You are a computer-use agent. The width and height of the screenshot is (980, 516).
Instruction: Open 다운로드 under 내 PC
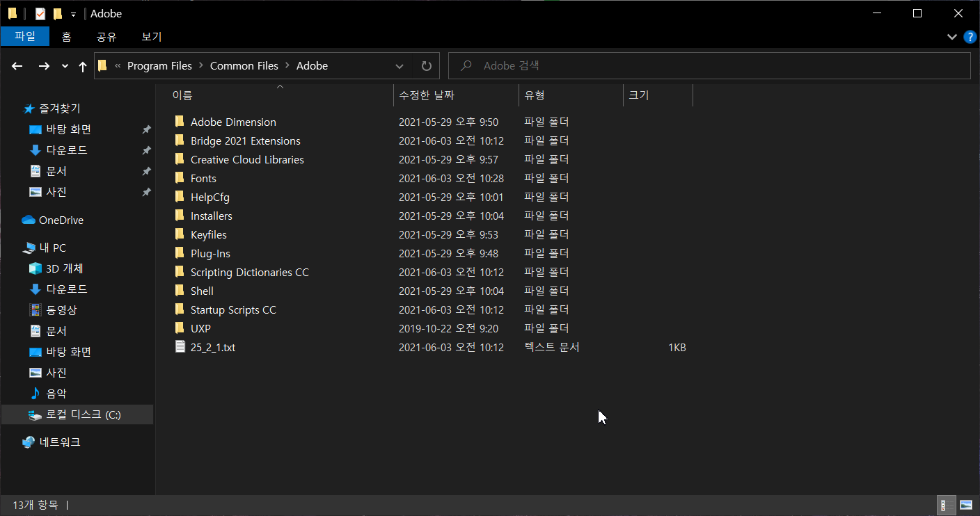coord(58,289)
